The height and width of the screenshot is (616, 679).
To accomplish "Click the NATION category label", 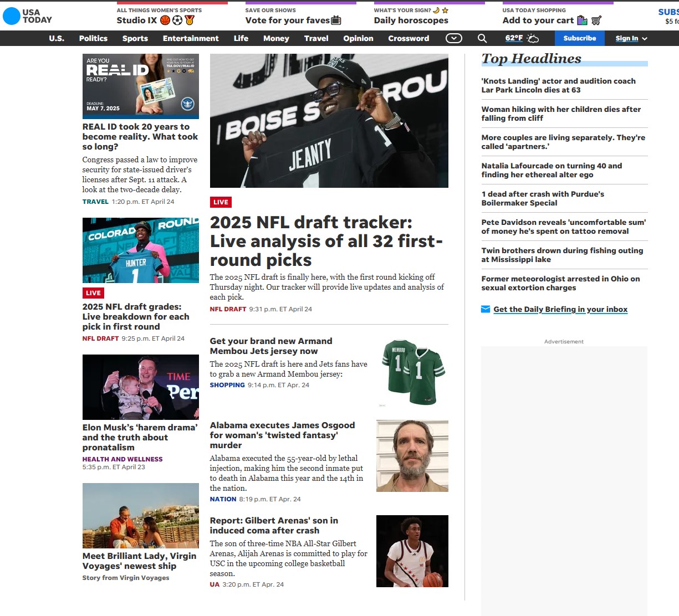I will 223,499.
